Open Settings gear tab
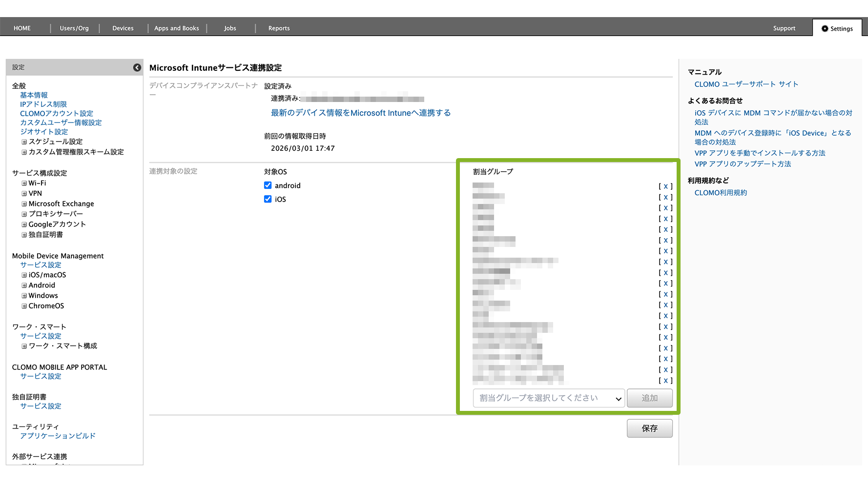This screenshot has width=868, height=488. [x=837, y=28]
